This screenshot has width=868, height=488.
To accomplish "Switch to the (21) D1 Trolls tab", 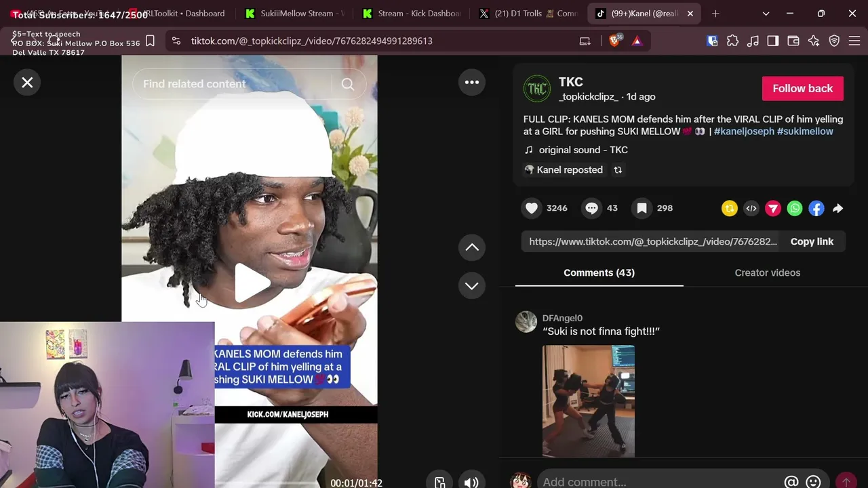I will [529, 14].
